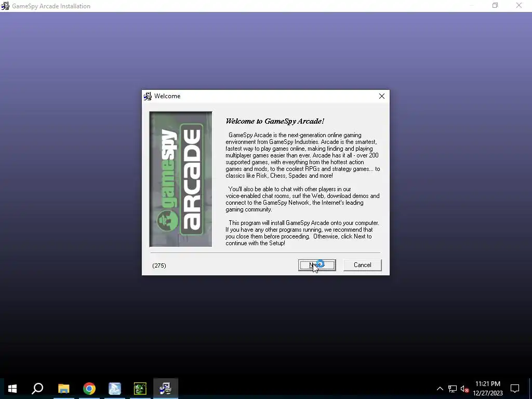Cancel the GameSpy Arcade installation
Viewport: 532px width, 399px height.
[362, 265]
